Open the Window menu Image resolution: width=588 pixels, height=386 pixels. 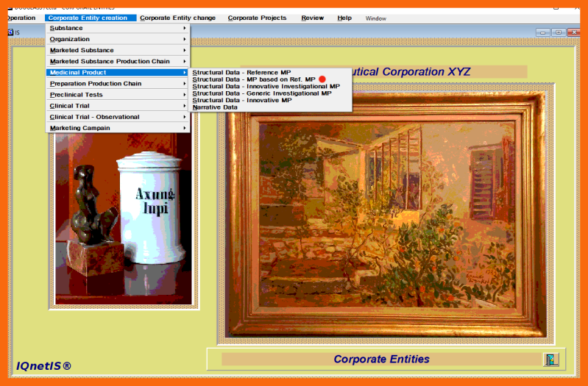[x=376, y=18]
